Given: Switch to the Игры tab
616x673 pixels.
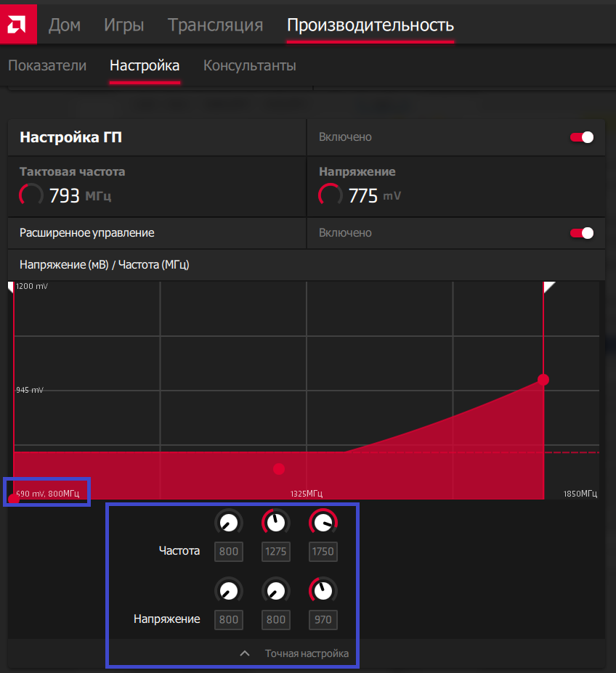Looking at the screenshot, I should pyautogui.click(x=123, y=25).
